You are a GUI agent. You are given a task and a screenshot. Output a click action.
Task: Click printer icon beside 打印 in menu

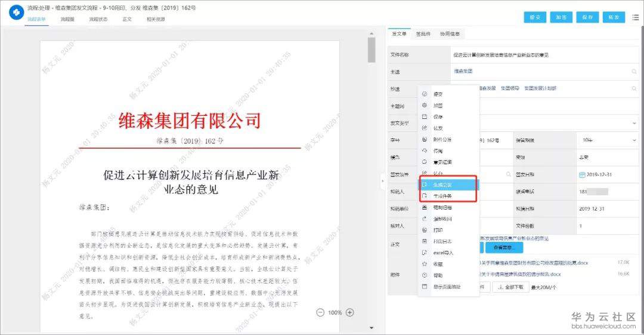pyautogui.click(x=425, y=230)
